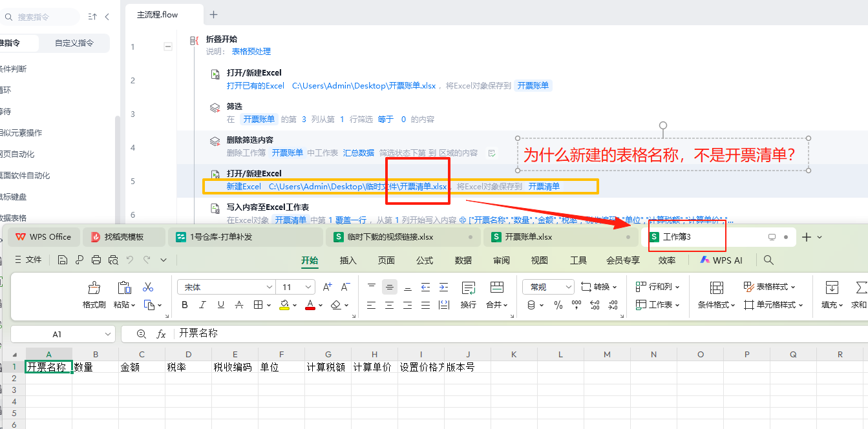
Task: Click the 自定义指令 button
Action: [x=74, y=43]
